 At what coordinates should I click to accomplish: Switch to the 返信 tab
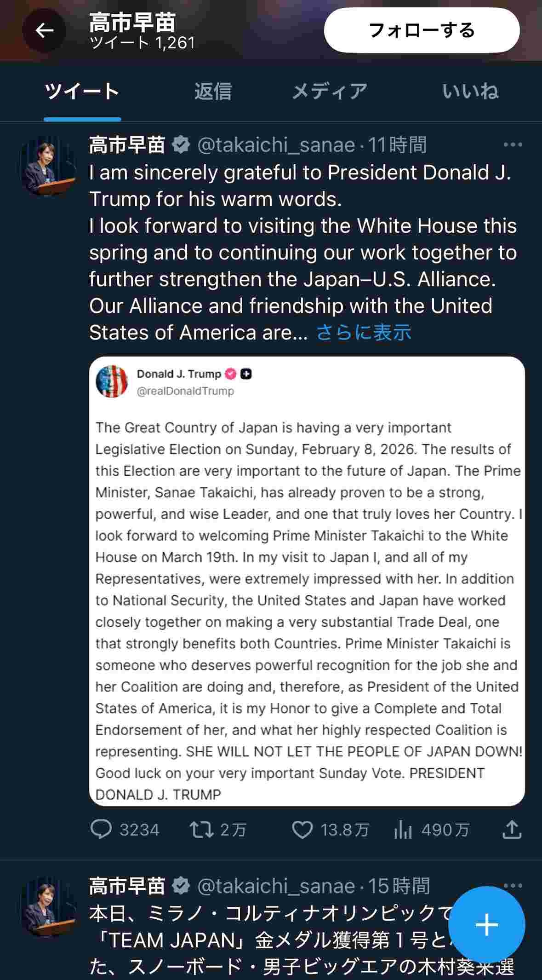click(212, 91)
